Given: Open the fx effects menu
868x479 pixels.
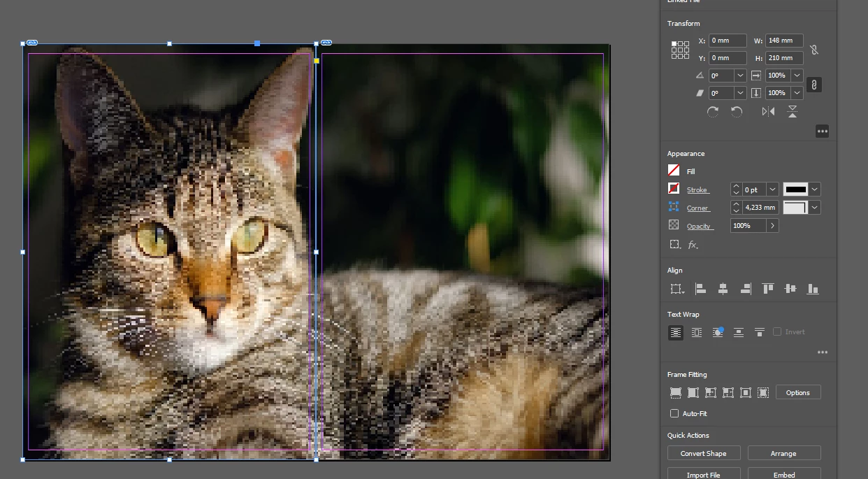Looking at the screenshot, I should coord(693,245).
